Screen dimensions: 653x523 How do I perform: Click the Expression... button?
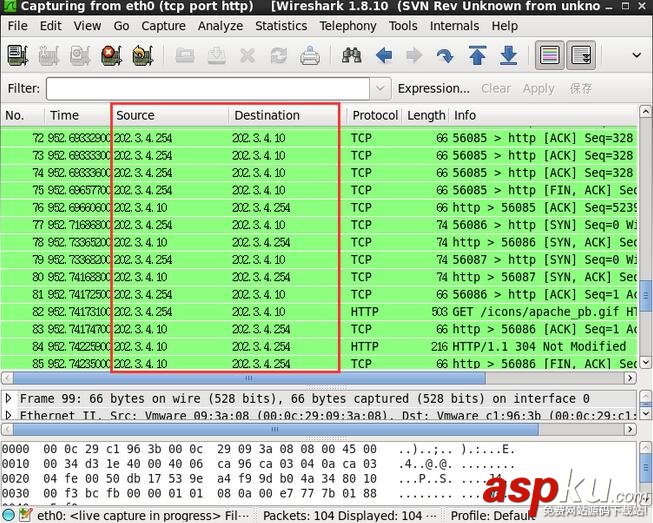434,88
